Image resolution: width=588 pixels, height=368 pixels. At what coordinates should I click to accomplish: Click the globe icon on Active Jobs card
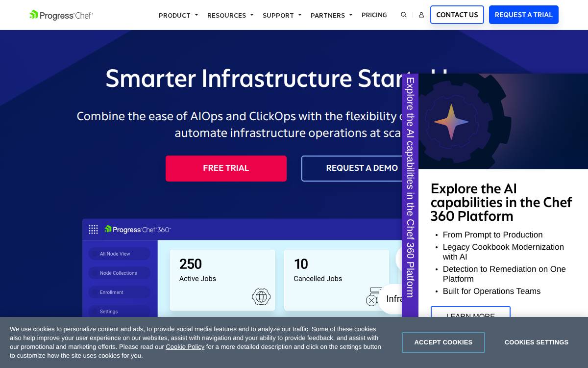(261, 296)
